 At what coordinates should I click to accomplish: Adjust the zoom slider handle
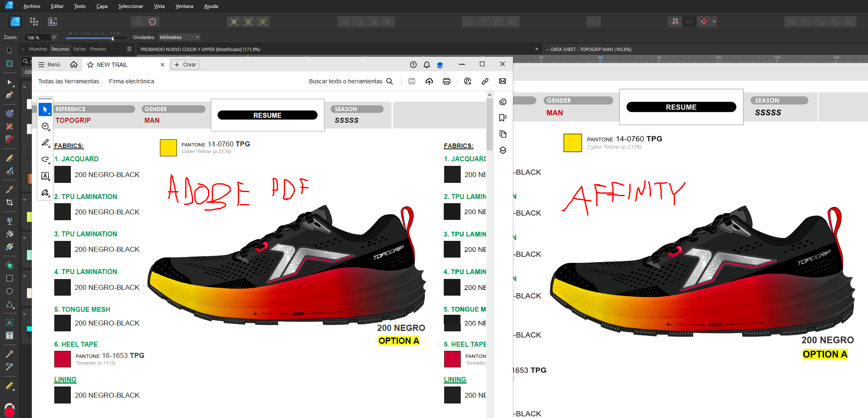point(112,38)
